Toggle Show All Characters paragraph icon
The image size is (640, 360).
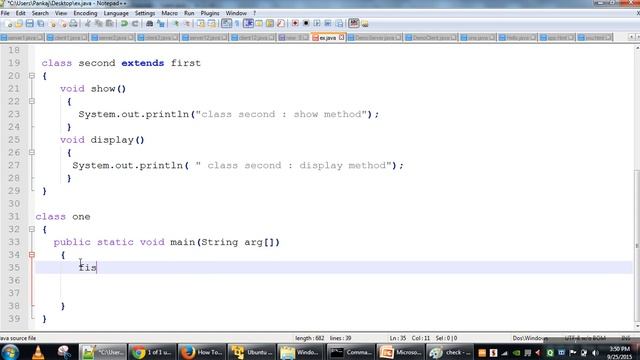237,24
